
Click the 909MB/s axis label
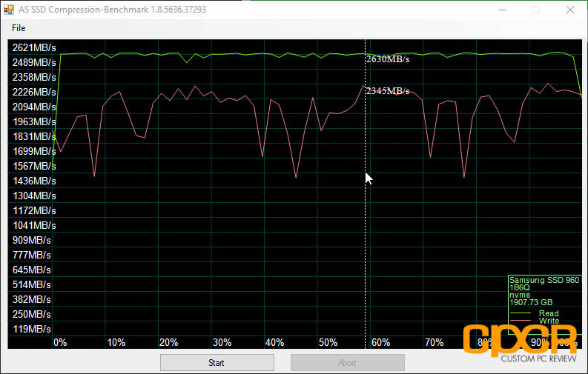coord(31,240)
